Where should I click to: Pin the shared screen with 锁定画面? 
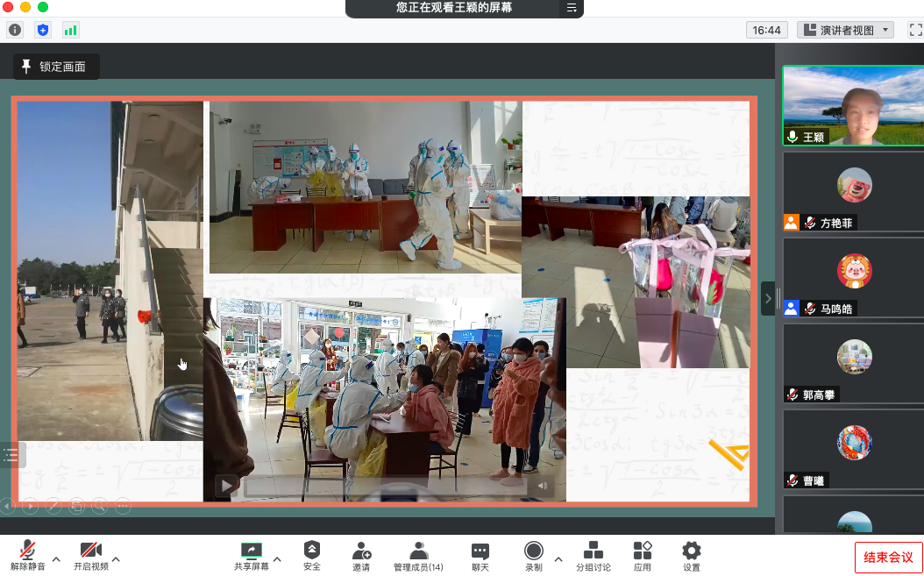click(x=55, y=67)
